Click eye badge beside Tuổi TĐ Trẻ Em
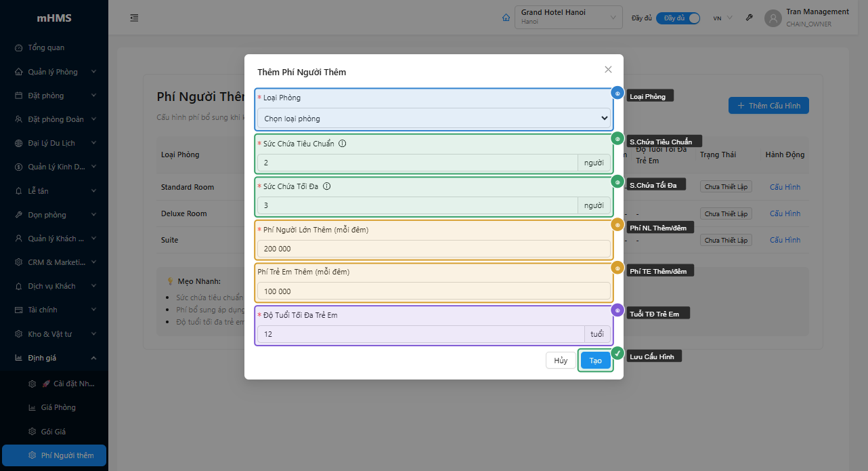Image resolution: width=868 pixels, height=471 pixels. [617, 310]
